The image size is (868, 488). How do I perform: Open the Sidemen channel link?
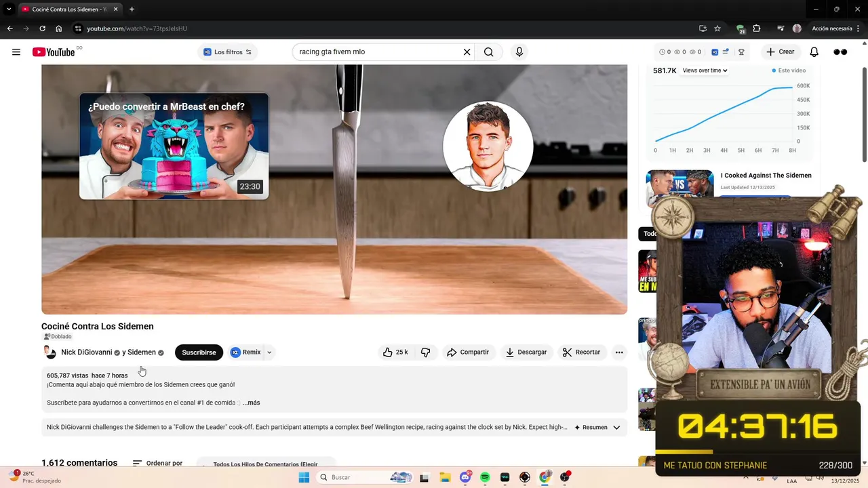142,352
